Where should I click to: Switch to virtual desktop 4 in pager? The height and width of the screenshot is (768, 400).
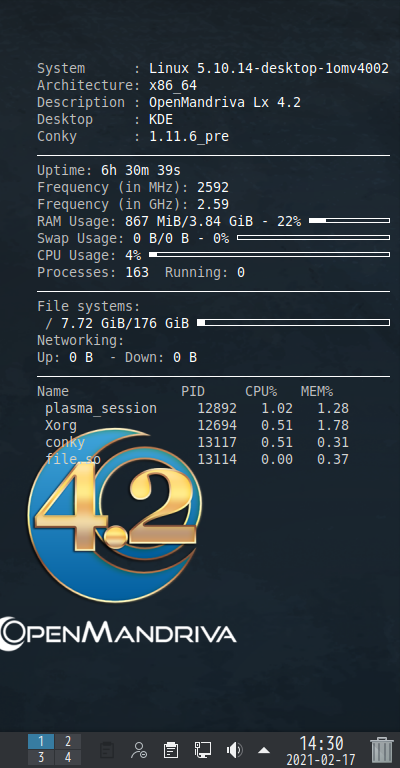coord(68,757)
